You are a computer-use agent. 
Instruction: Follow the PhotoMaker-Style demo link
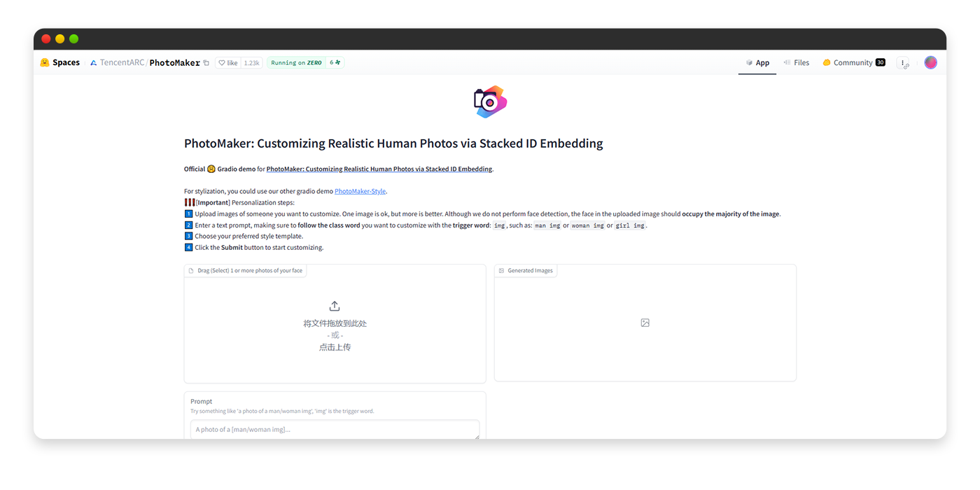point(360,191)
